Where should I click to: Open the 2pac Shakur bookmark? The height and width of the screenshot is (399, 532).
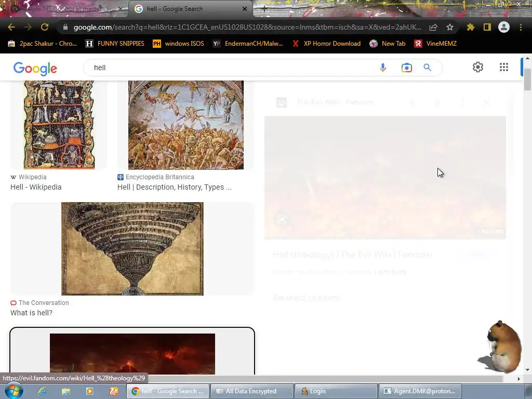tap(43, 44)
